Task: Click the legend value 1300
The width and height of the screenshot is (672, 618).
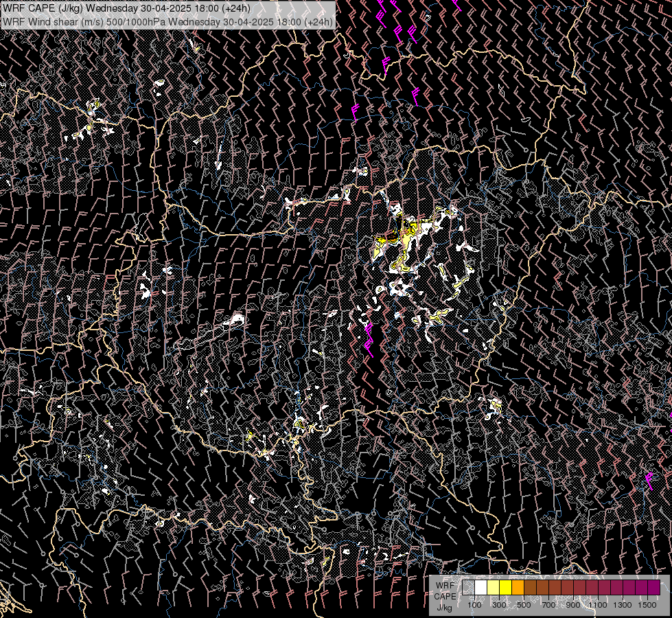Action: (x=623, y=605)
